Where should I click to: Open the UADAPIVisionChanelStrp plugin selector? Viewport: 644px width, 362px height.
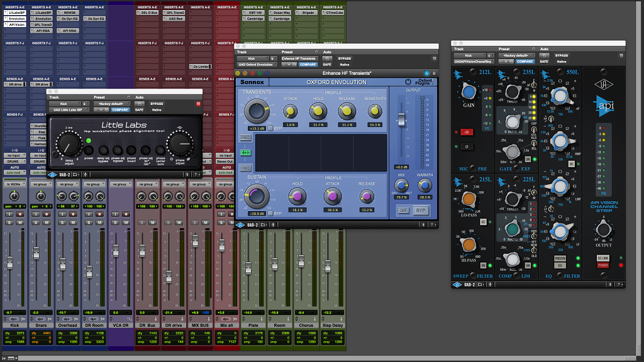tap(473, 62)
